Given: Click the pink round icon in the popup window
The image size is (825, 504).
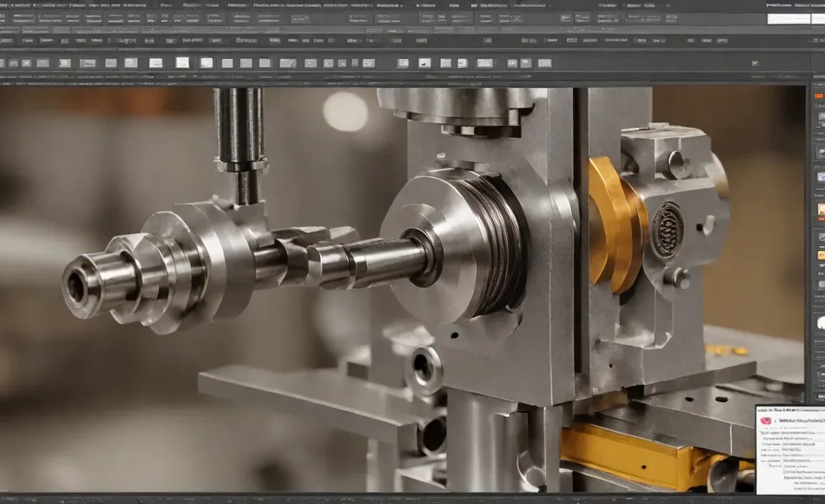Looking at the screenshot, I should coord(766,420).
